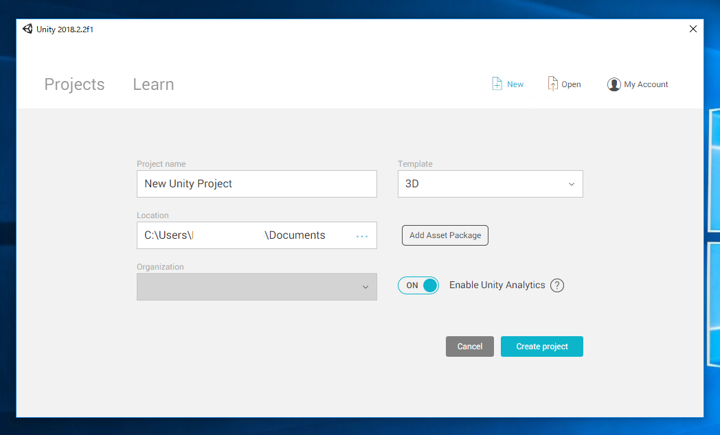The image size is (720, 435).
Task: Click the Open project file icon
Action: pyautogui.click(x=552, y=84)
